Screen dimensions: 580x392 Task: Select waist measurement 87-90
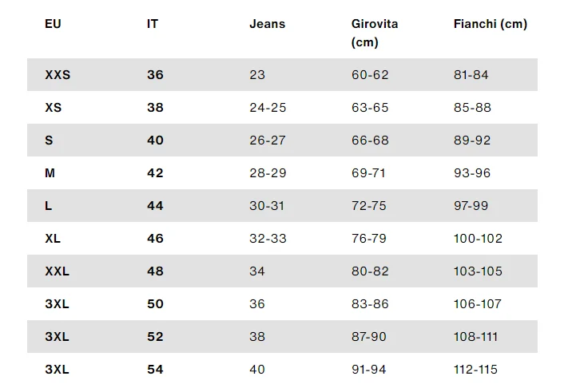pyautogui.click(x=368, y=337)
